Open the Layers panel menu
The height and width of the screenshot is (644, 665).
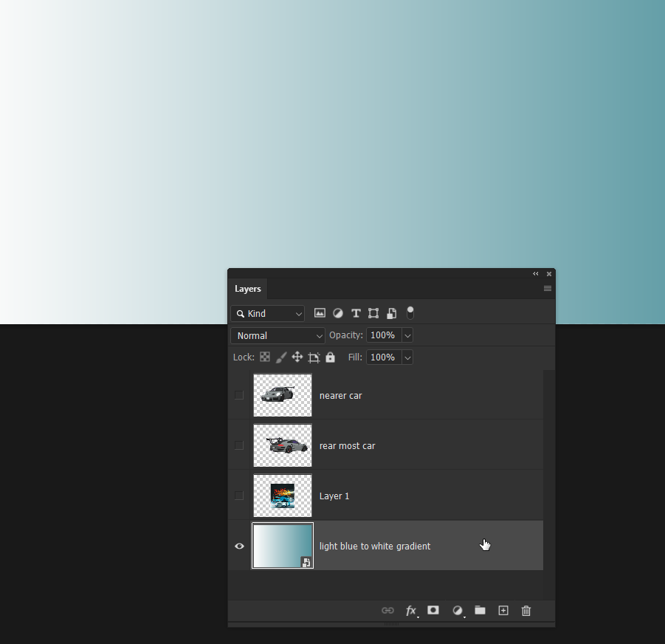tap(547, 288)
